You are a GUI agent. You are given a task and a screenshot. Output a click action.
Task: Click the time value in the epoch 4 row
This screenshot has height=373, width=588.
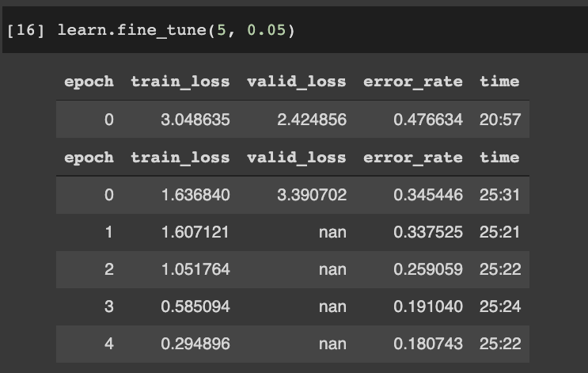pyautogui.click(x=500, y=344)
